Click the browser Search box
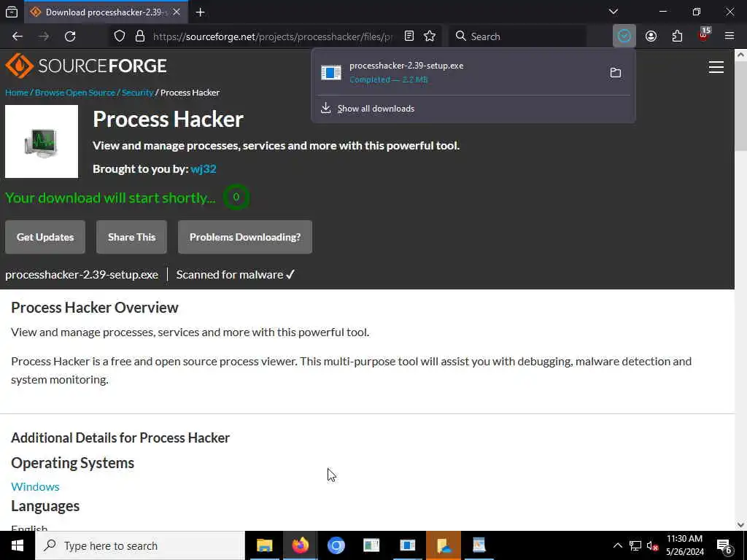The image size is (747, 560). (x=517, y=36)
